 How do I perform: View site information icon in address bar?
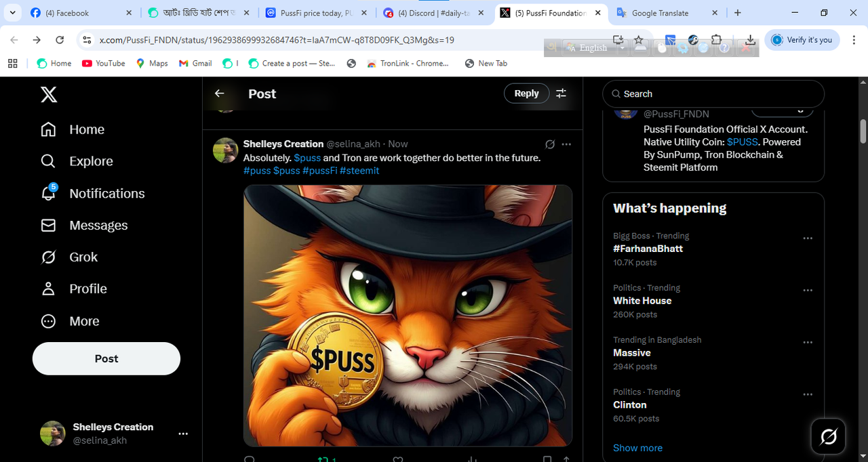87,40
